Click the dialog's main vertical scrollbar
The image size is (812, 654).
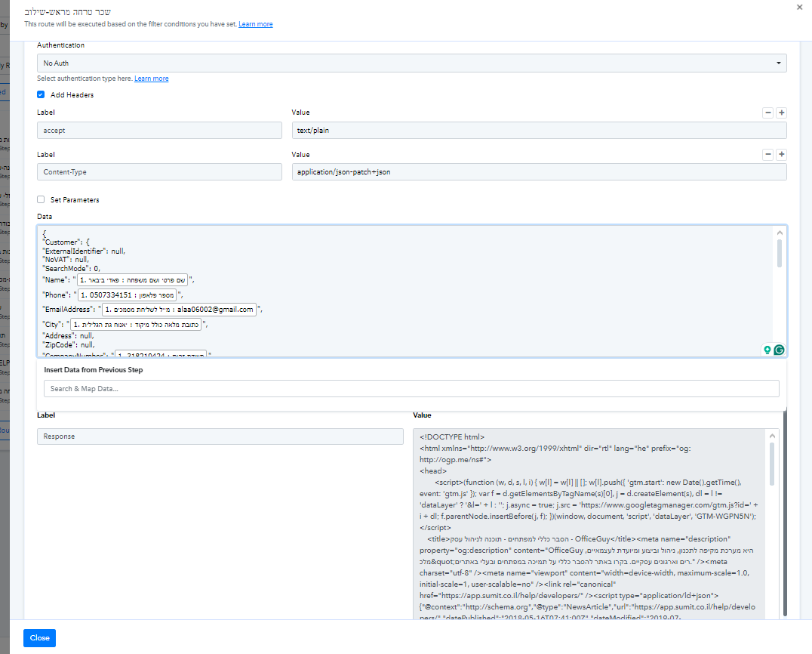tap(785, 513)
